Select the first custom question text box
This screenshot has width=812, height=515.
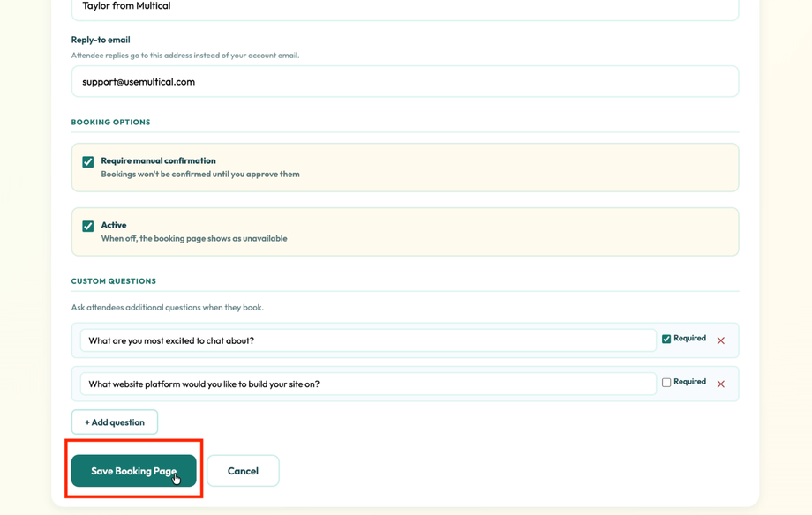(x=353, y=340)
